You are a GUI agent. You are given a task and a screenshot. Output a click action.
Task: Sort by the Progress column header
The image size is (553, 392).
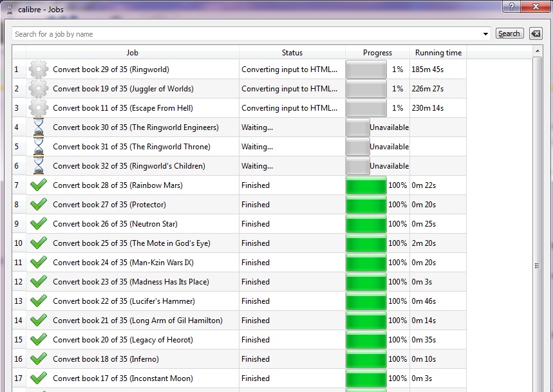coord(377,53)
